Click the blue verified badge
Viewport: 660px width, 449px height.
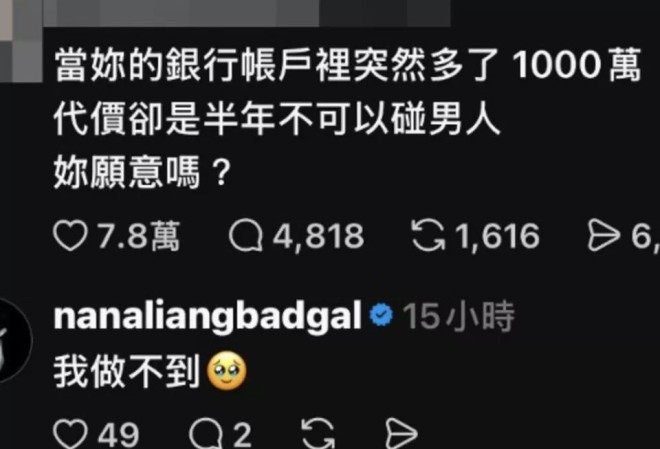[x=381, y=316]
